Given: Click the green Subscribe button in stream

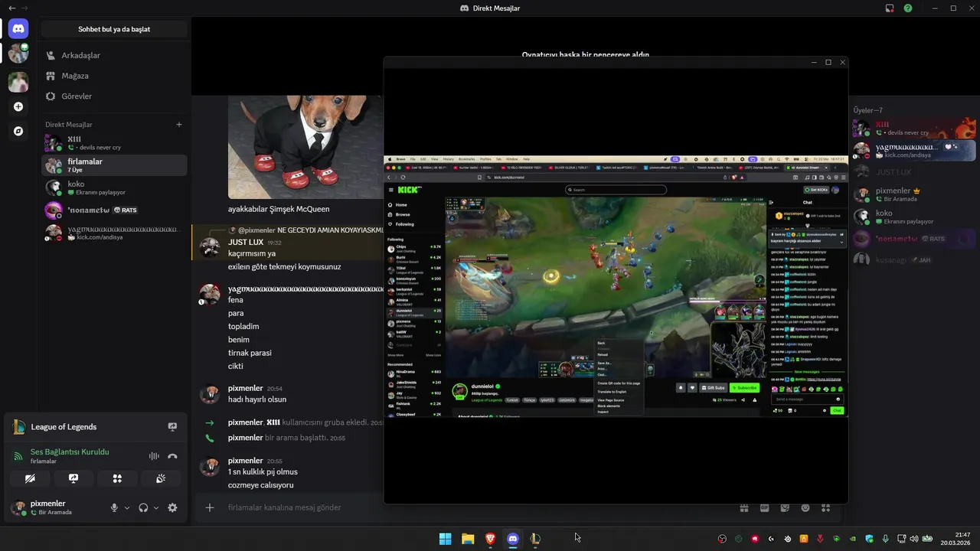Looking at the screenshot, I should coord(744,388).
